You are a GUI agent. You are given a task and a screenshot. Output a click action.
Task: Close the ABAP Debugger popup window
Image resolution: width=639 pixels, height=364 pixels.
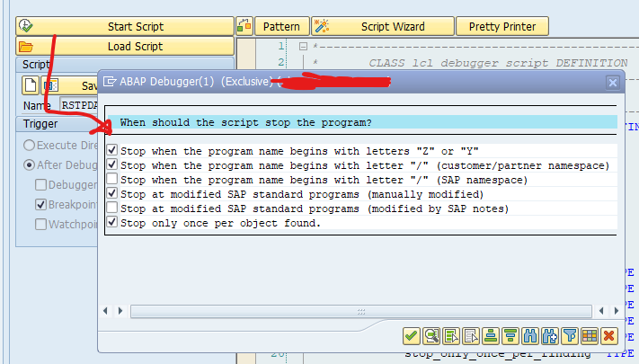tap(613, 83)
